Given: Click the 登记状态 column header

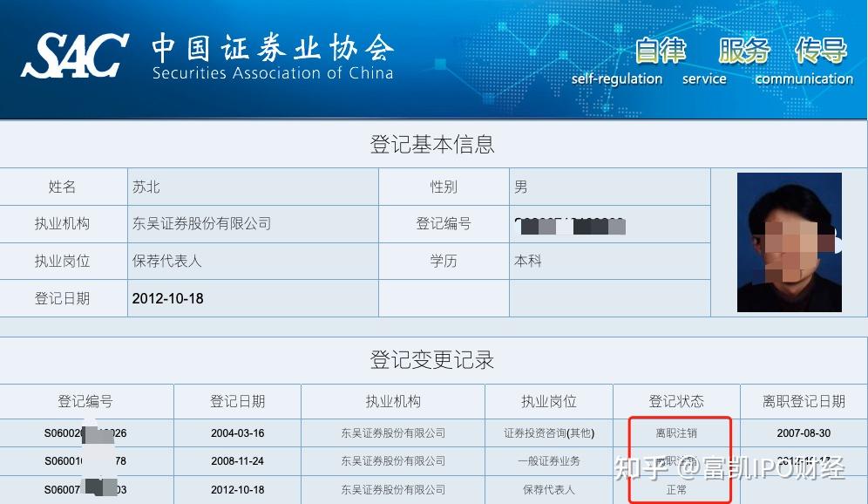Looking at the screenshot, I should pos(676,401).
